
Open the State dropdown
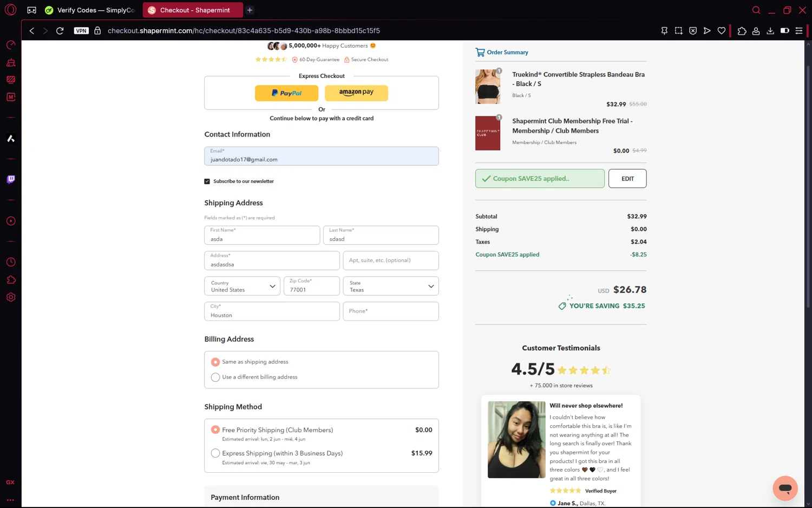click(x=391, y=286)
